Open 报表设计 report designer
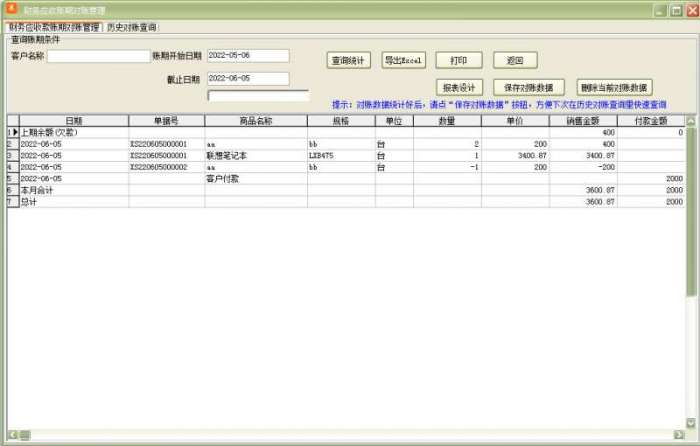Screen dimensions: 700x446 (459, 88)
